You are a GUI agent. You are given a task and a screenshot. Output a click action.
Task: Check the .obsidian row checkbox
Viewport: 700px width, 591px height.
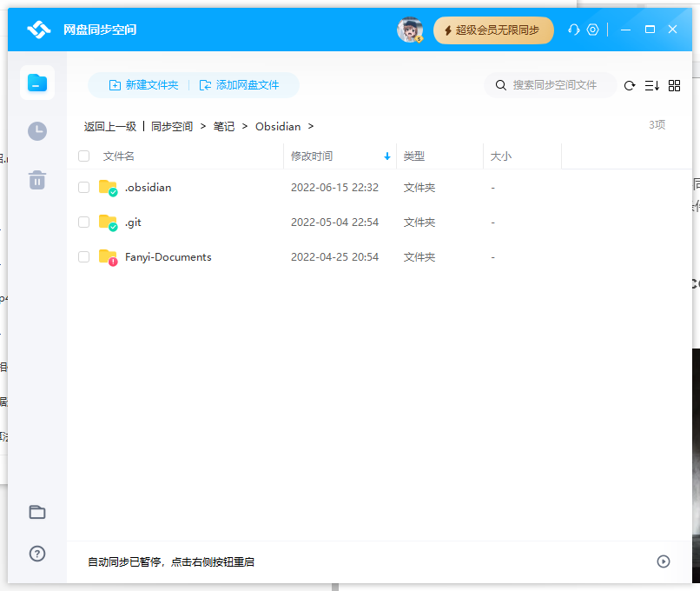[83, 187]
